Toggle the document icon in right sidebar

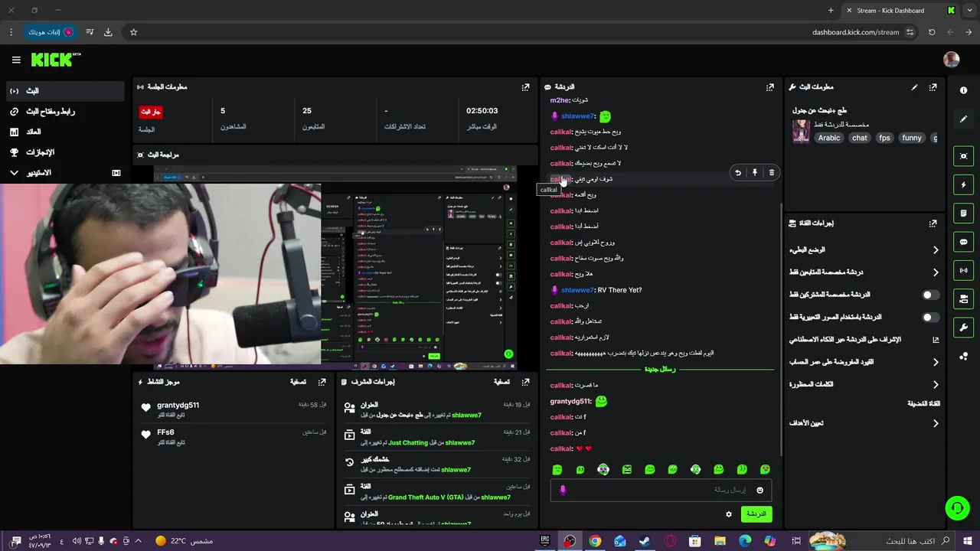point(963,213)
